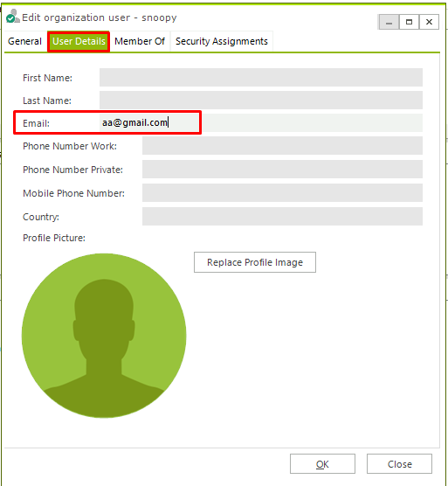
Task: Click the Replace Profile Image button
Action: (x=255, y=262)
